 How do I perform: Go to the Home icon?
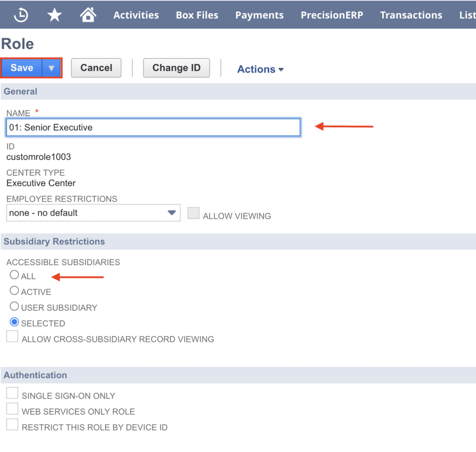coord(88,15)
